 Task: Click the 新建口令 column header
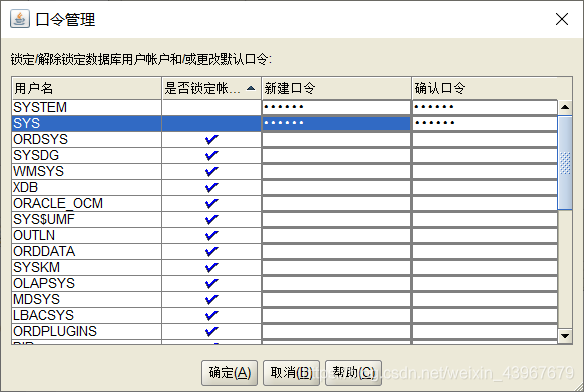(x=336, y=88)
